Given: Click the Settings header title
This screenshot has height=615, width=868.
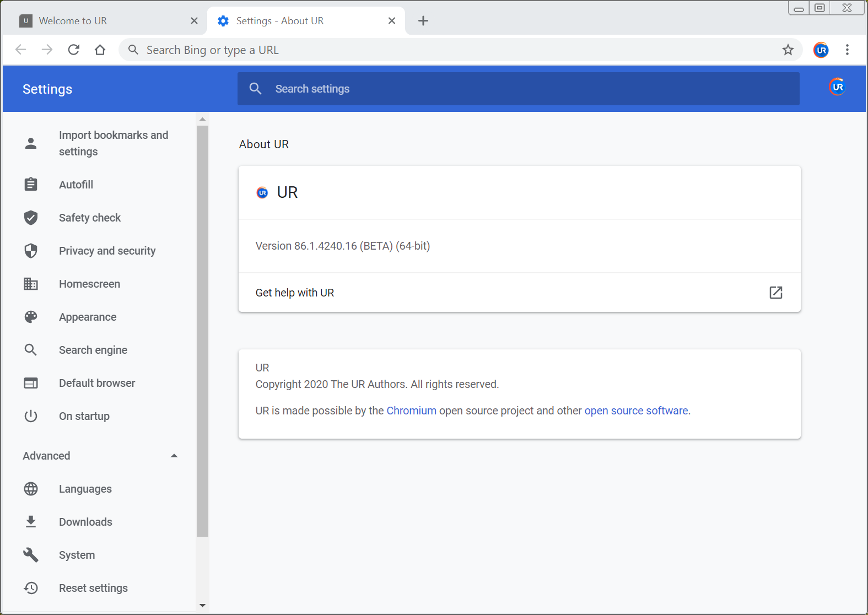Looking at the screenshot, I should [x=47, y=89].
